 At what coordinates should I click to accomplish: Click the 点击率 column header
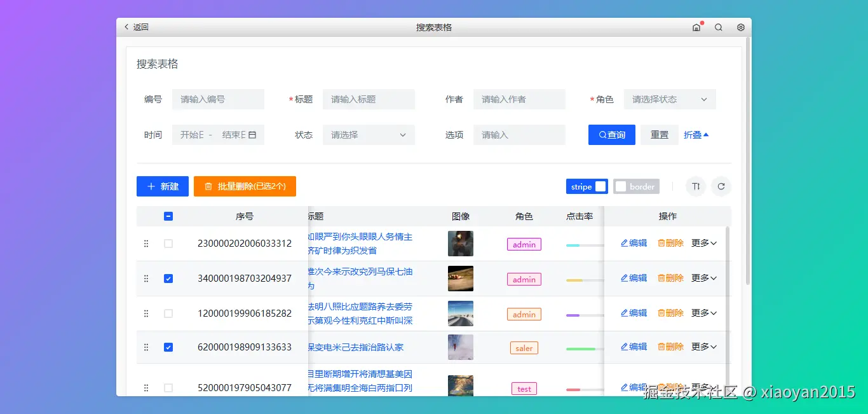(x=580, y=216)
